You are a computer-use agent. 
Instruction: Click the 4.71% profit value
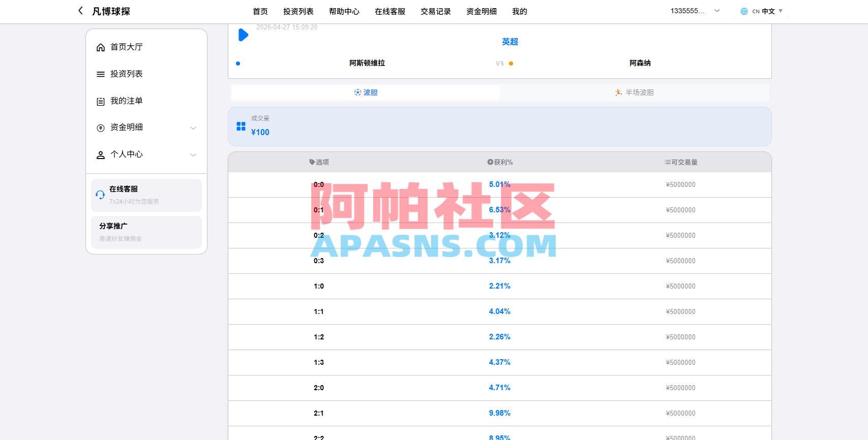click(500, 388)
